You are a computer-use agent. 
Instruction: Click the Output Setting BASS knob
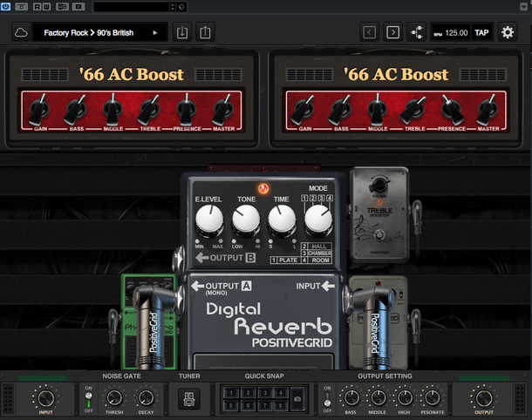(x=351, y=397)
